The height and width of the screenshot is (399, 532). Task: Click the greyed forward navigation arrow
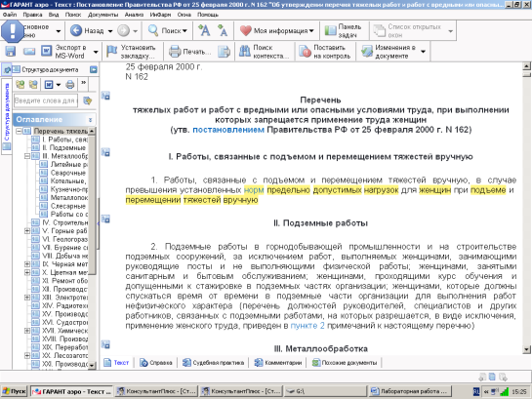pyautogui.click(x=123, y=30)
